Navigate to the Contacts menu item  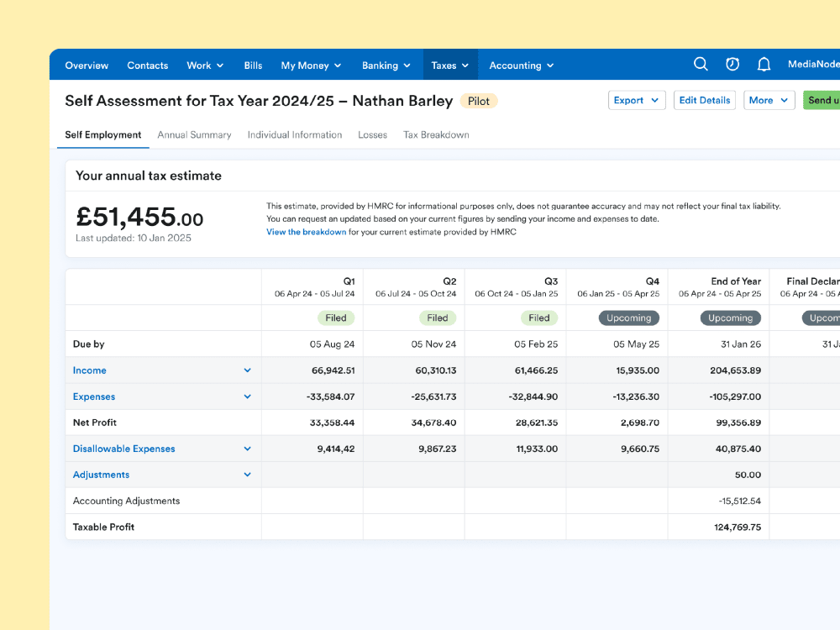pos(148,65)
